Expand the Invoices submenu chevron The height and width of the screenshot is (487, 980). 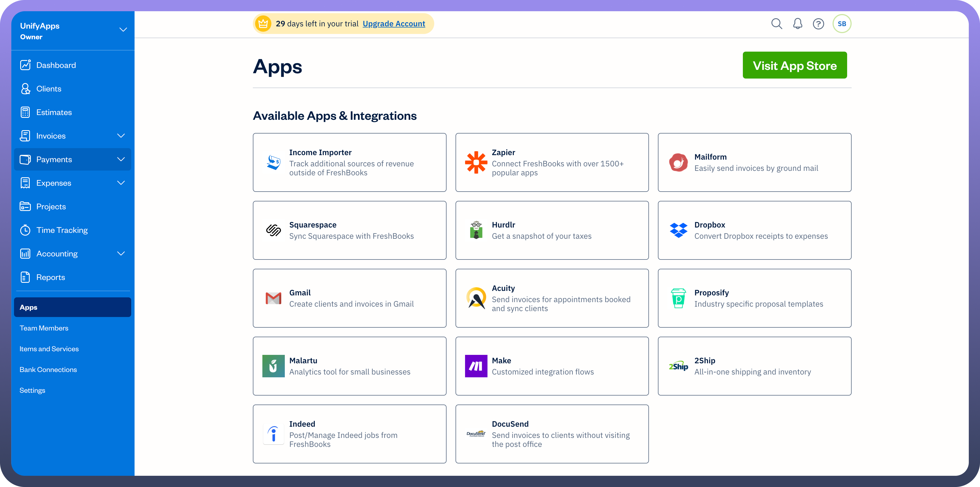pyautogui.click(x=121, y=136)
